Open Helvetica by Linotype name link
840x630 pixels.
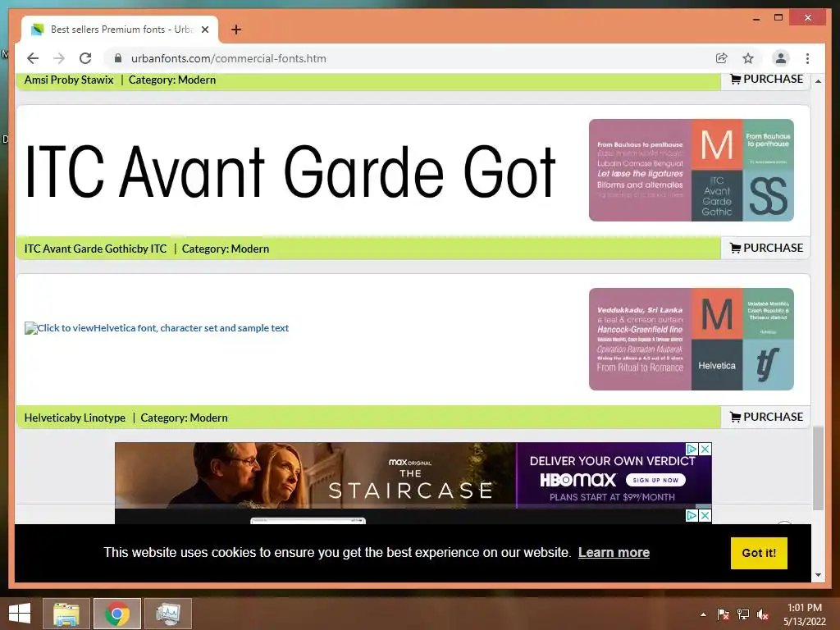pos(75,418)
